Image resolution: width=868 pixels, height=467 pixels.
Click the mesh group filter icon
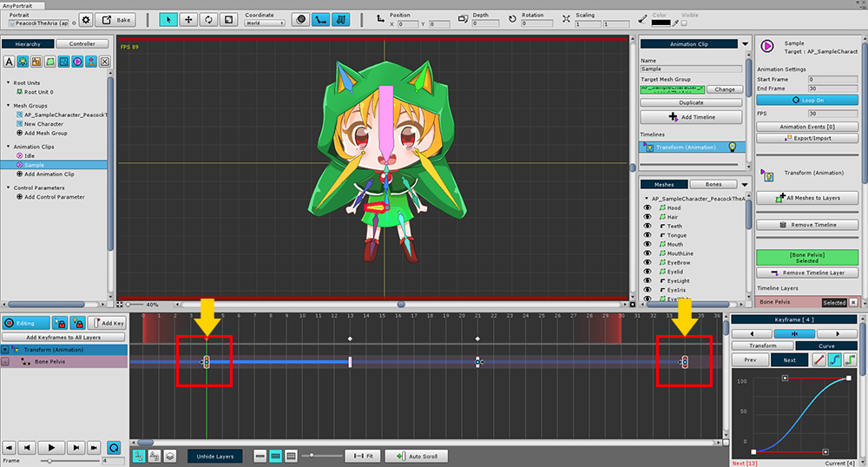coord(63,62)
